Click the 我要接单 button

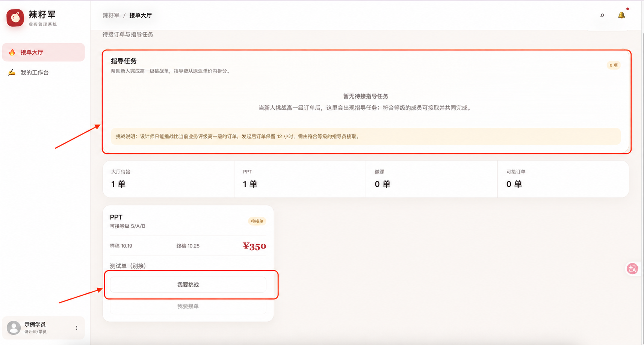[188, 306]
